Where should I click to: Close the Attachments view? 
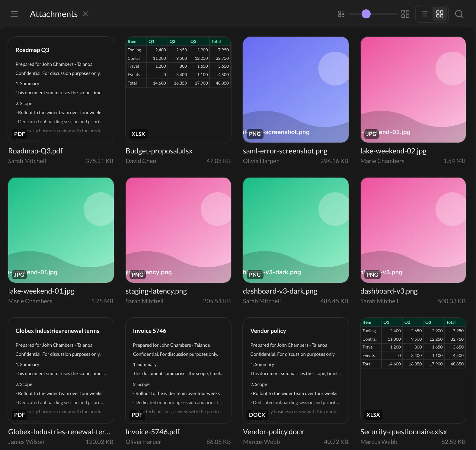pyautogui.click(x=85, y=14)
